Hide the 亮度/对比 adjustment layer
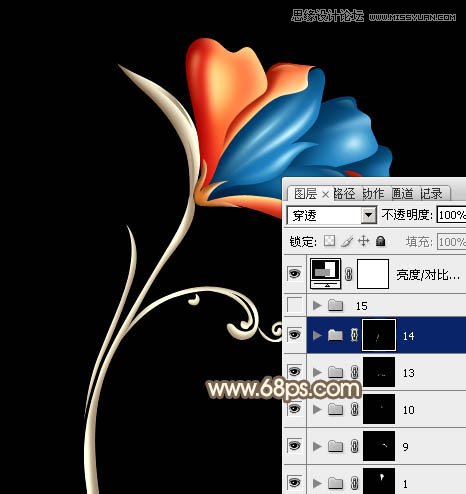 (x=294, y=274)
